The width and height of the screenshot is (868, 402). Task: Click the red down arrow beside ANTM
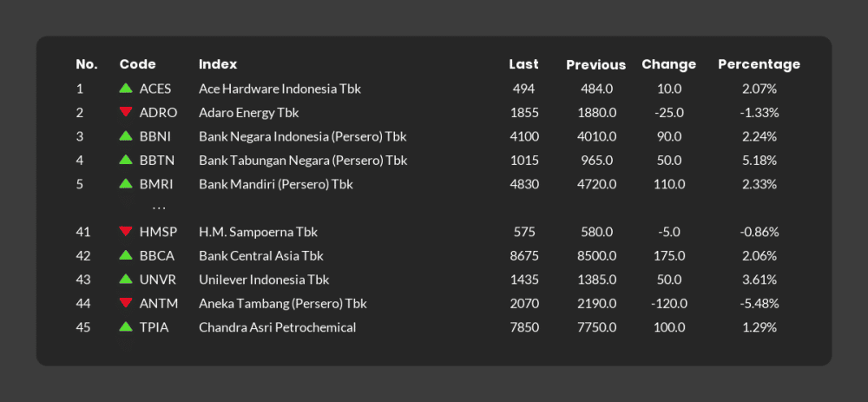126,302
